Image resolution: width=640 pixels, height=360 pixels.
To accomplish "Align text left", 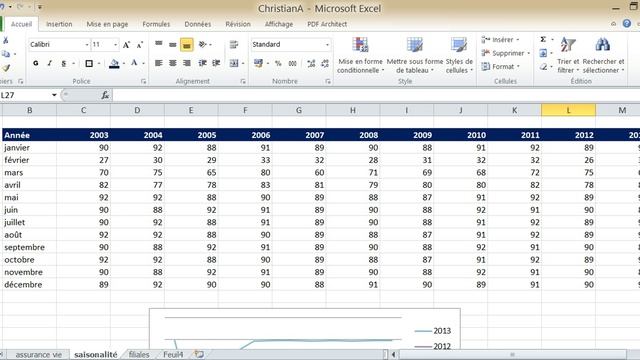I will [x=158, y=63].
